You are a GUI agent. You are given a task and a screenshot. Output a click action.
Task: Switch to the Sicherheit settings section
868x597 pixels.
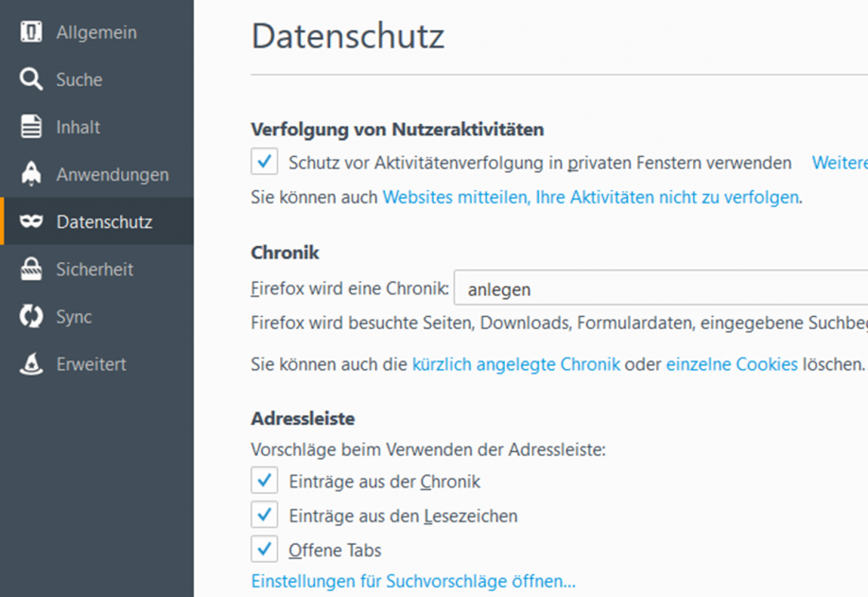tap(95, 270)
